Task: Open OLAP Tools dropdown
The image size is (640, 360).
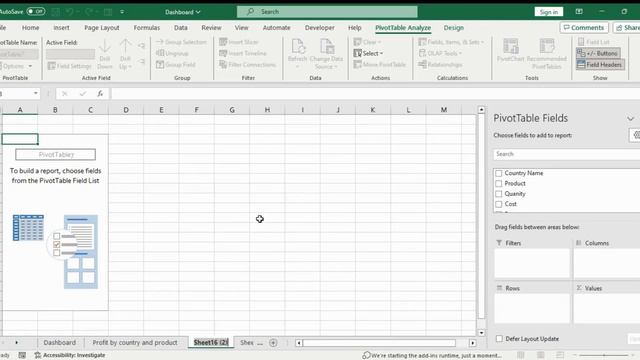Action: pos(440,53)
